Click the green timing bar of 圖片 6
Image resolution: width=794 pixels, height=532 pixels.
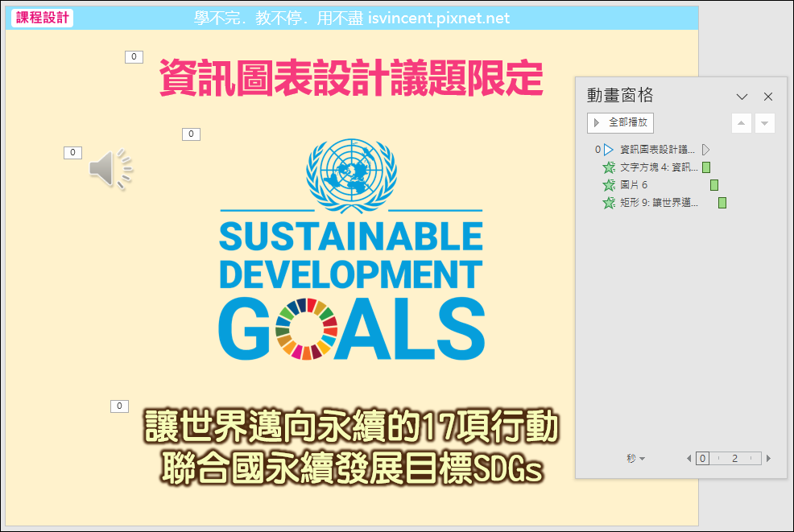click(714, 185)
